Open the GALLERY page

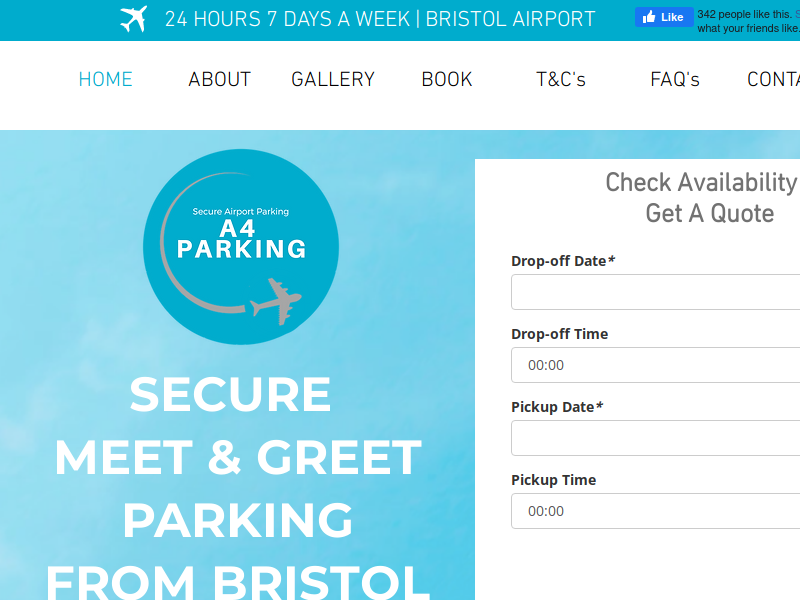pos(333,80)
